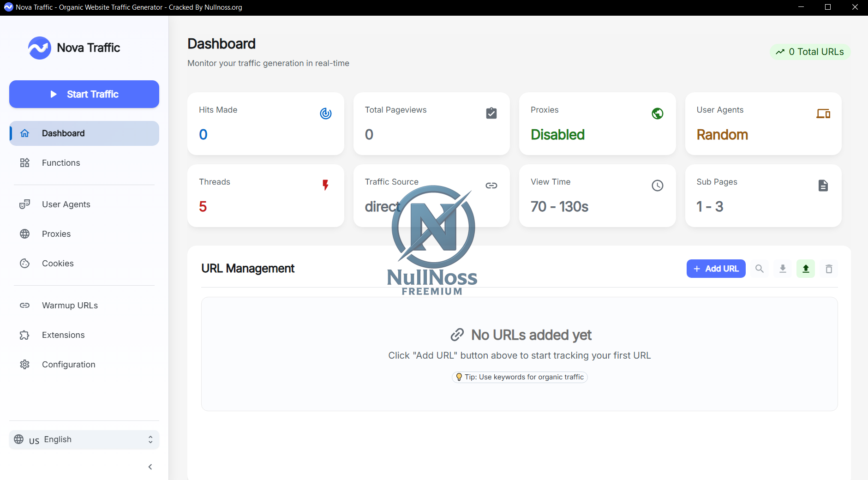The height and width of the screenshot is (480, 868).
Task: Click the document icon on Sub Pages card
Action: 823,186
